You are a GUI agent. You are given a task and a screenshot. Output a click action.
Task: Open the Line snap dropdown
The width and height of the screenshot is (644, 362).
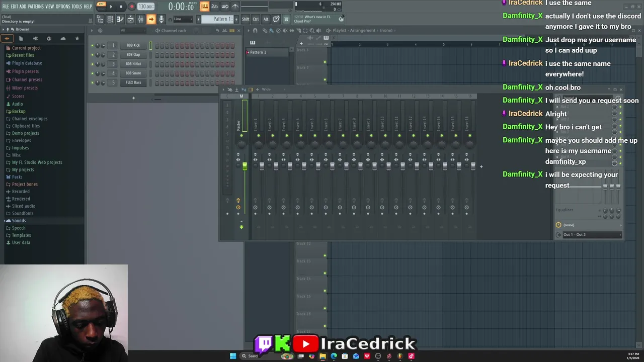(184, 19)
